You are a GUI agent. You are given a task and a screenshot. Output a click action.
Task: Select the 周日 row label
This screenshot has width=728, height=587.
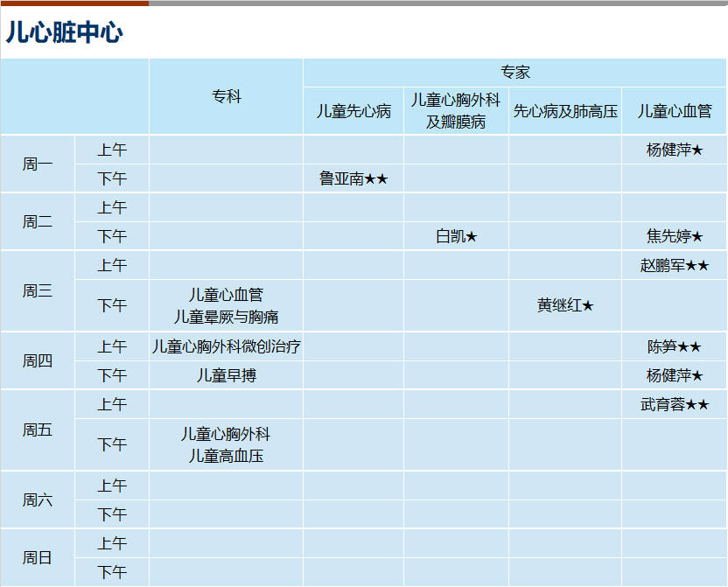(x=37, y=558)
